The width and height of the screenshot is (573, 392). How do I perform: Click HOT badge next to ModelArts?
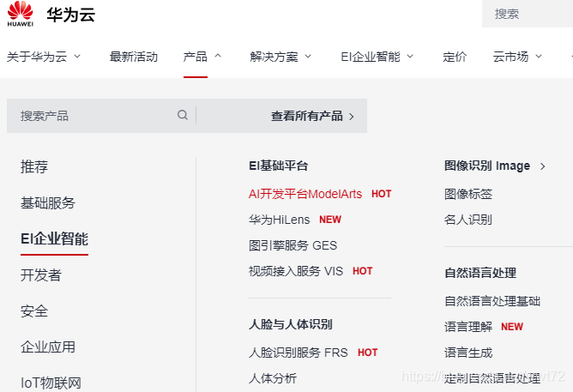coord(381,194)
